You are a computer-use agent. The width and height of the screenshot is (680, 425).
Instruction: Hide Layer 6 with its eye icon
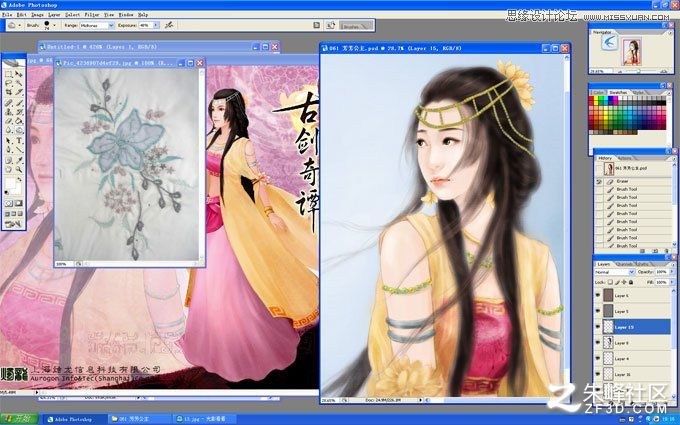[598, 295]
